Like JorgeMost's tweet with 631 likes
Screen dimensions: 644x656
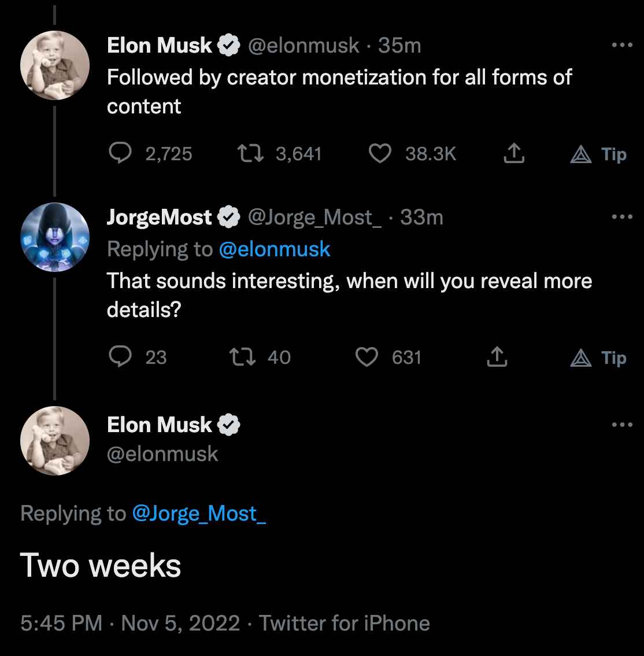(367, 358)
